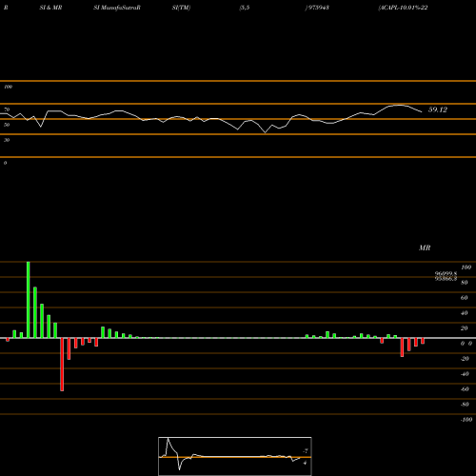Click the "SI & MR" header text
Viewport: 476px width, 476px height.
[50, 8]
